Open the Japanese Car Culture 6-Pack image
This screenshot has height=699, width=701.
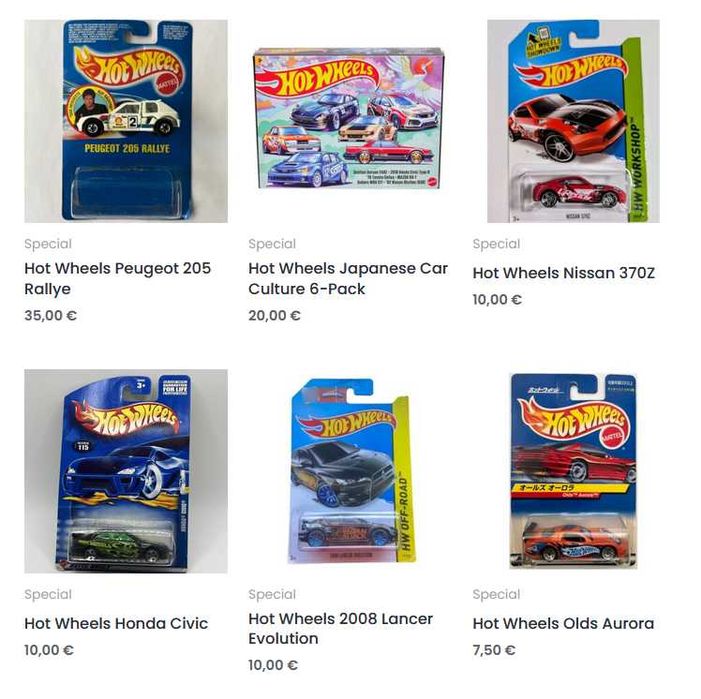coord(350,119)
